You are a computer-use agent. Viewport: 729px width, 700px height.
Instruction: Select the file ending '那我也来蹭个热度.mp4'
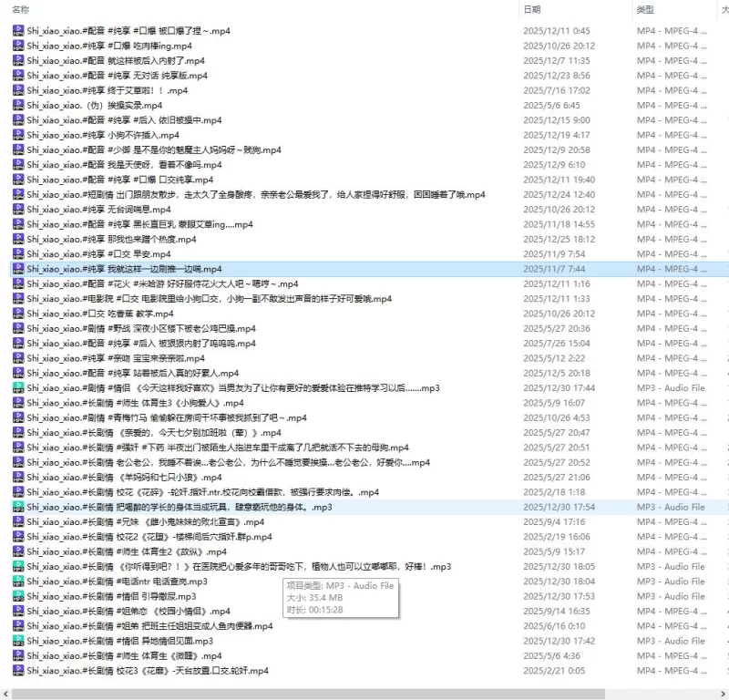tap(111, 239)
